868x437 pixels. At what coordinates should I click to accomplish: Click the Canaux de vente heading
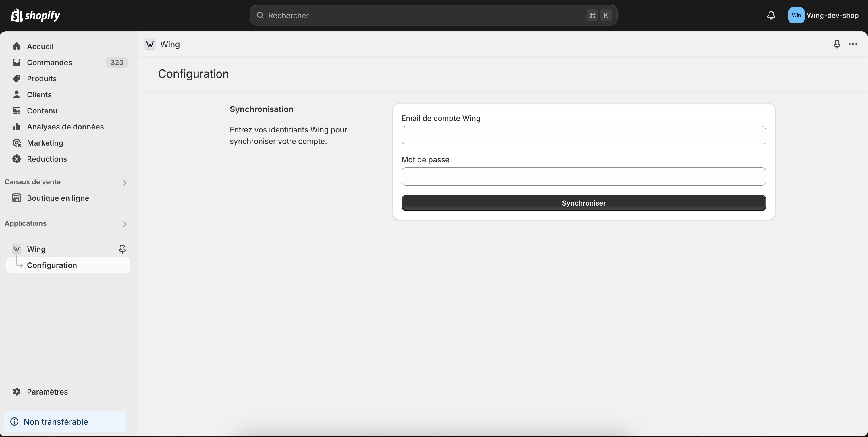[x=33, y=182]
